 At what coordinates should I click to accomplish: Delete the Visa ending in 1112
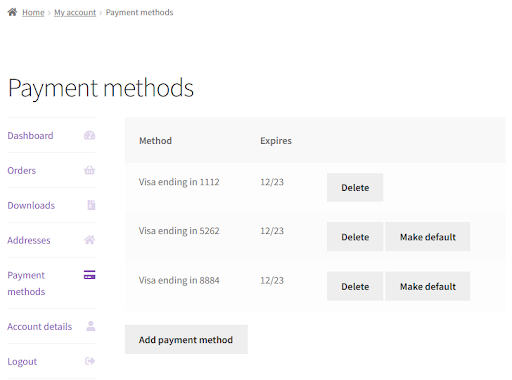click(x=355, y=188)
